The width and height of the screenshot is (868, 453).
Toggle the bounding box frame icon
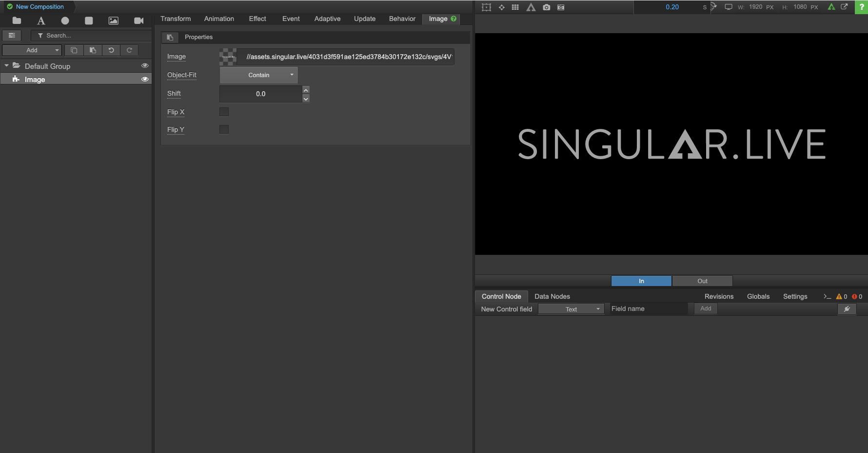coord(486,7)
